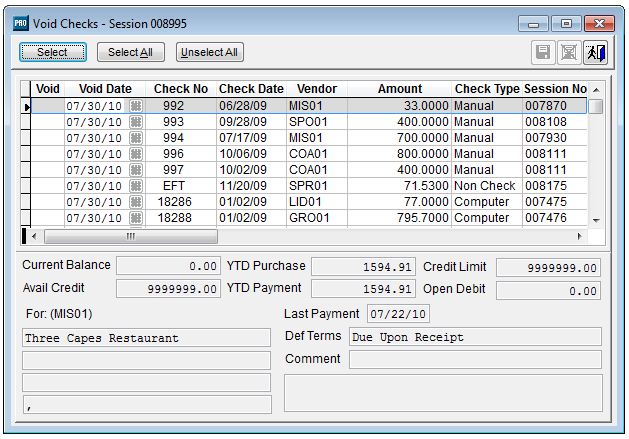Toggle Void cell for check 18286
The width and height of the screenshot is (629, 439).
coord(48,202)
